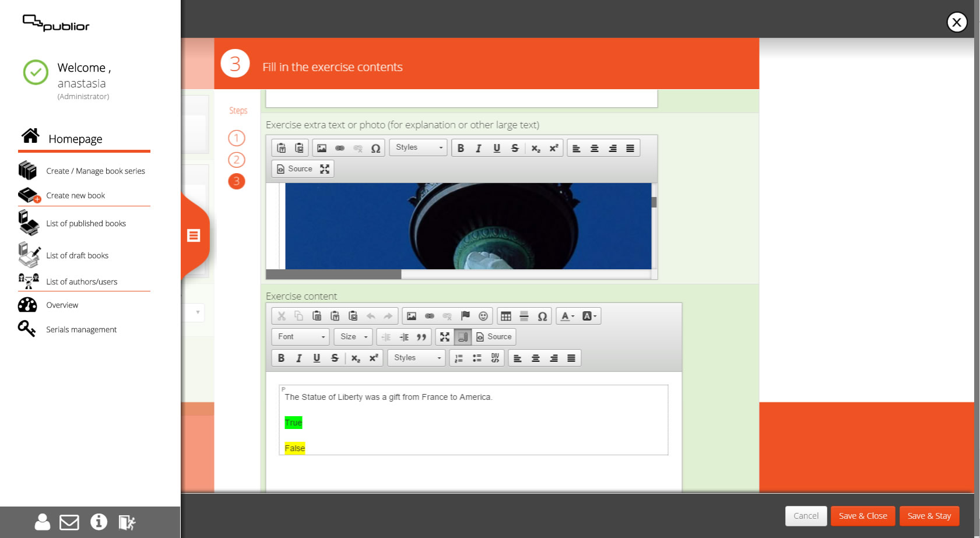Open the info icon in sidebar footer
This screenshot has width=980, height=538.
[99, 522]
